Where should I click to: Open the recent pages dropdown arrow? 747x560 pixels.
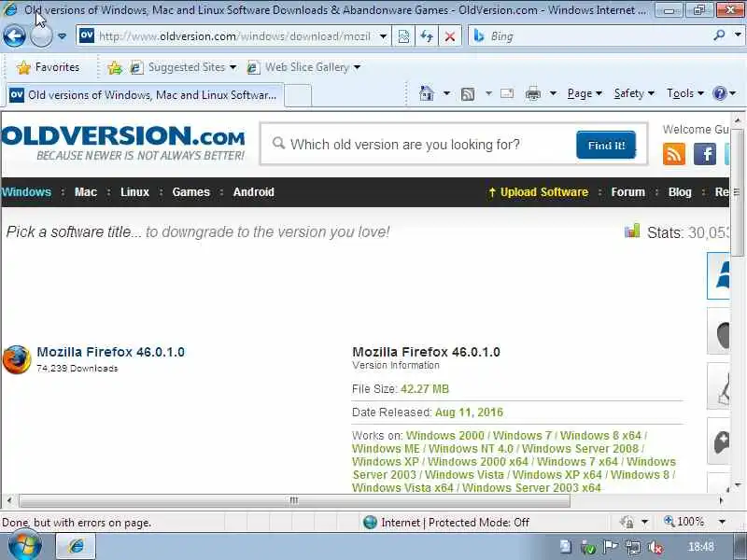pos(62,36)
